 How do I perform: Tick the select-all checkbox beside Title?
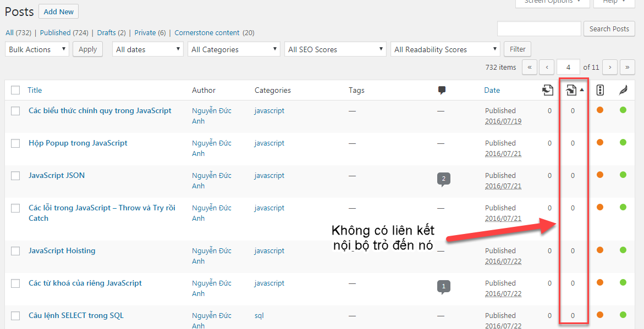click(15, 90)
